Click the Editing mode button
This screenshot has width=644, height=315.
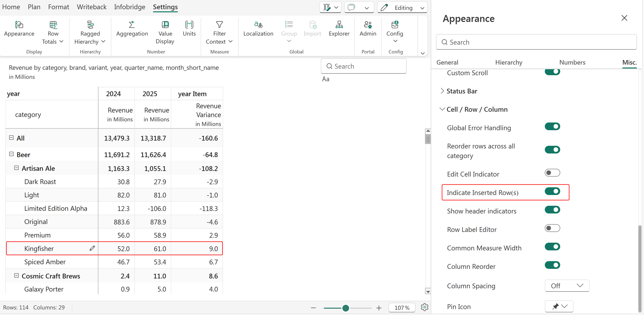402,8
